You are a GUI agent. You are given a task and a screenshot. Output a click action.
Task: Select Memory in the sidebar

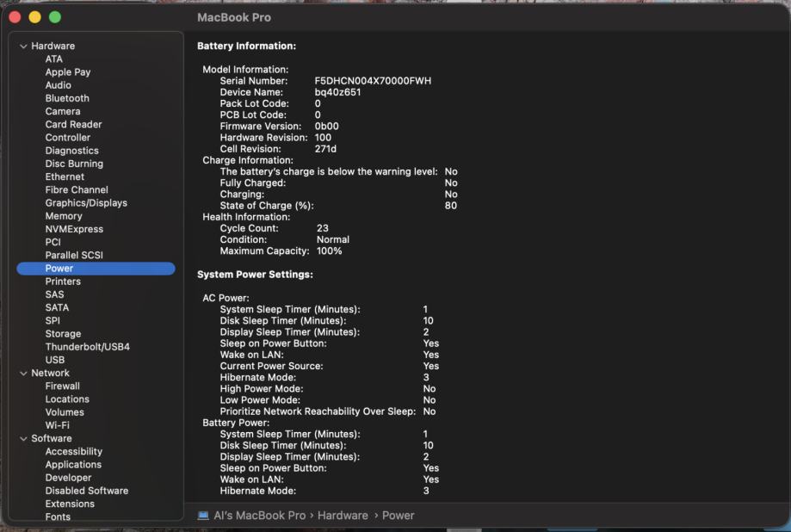point(64,217)
